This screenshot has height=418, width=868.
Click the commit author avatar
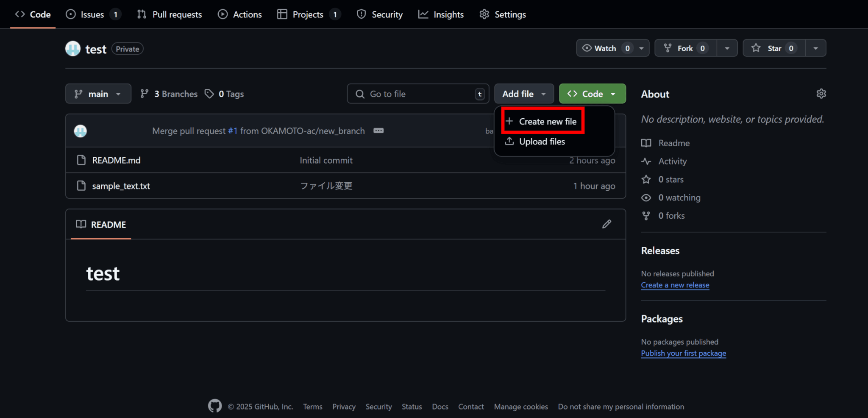point(81,131)
